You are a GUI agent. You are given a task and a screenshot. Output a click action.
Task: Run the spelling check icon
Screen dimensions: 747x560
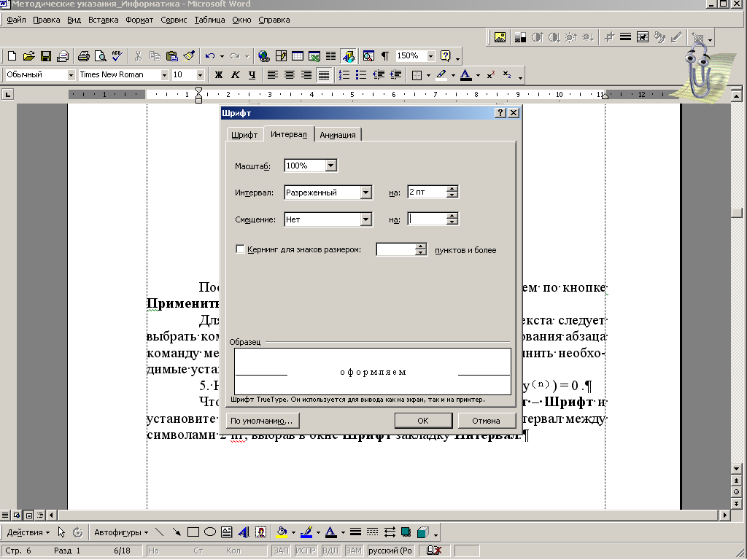(x=117, y=56)
